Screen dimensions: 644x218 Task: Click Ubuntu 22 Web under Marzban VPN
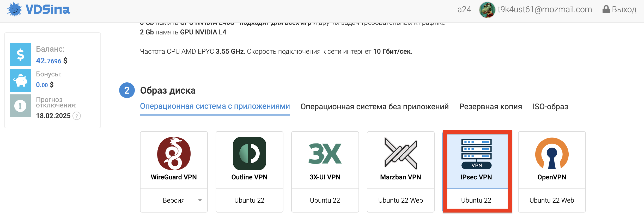pos(401,200)
